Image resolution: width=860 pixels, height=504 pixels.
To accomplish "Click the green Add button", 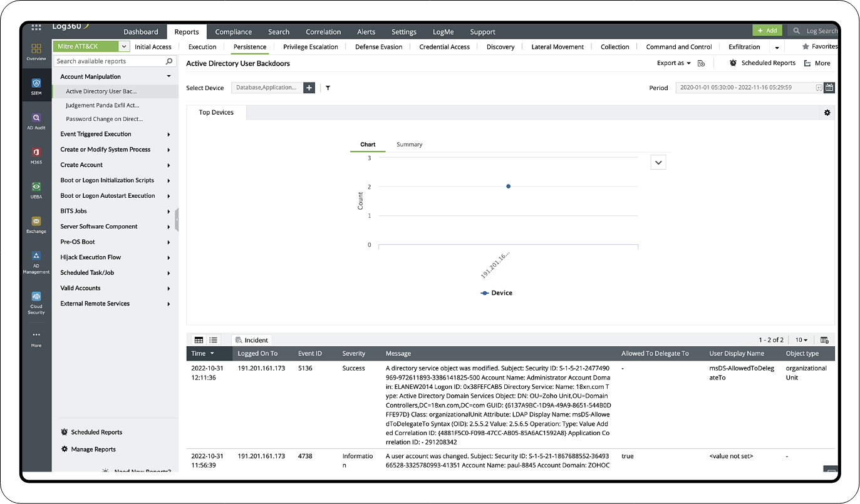I will [x=767, y=30].
